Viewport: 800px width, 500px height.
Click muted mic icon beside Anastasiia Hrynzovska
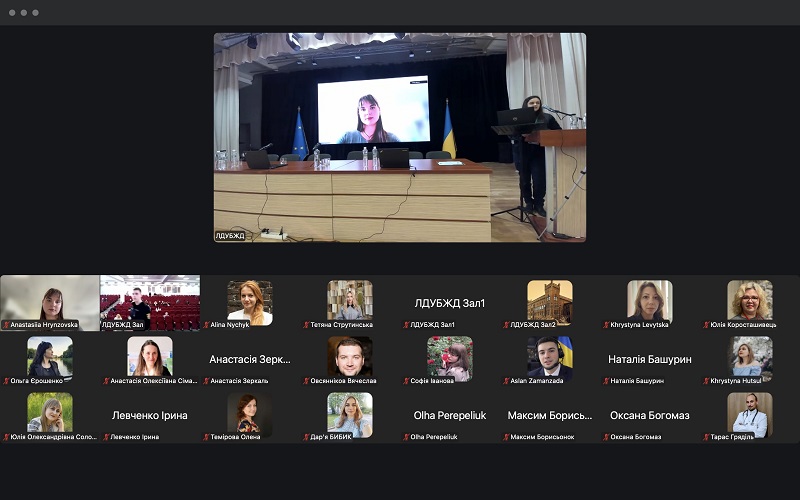tap(6, 325)
